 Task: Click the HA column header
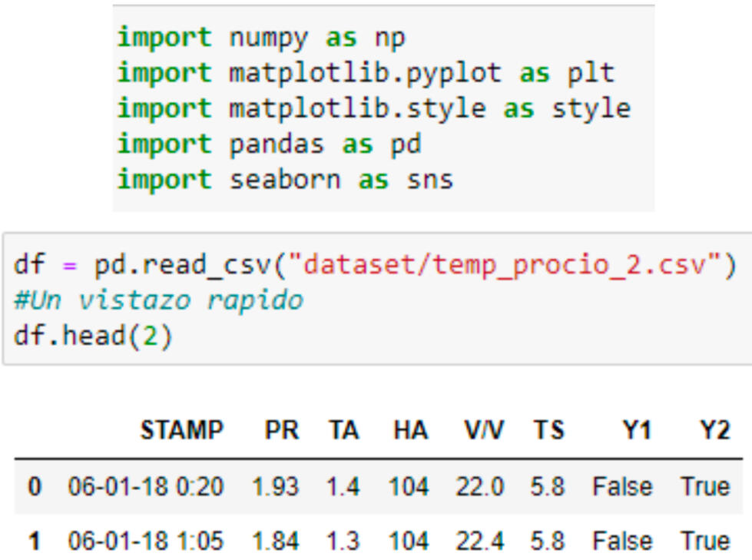click(x=410, y=431)
